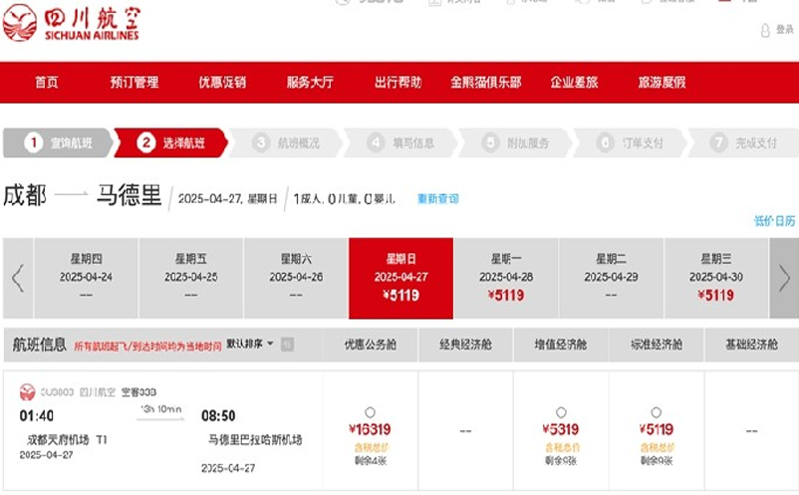Click the arrival time 08:50
The width and height of the screenshot is (799, 495).
(218, 416)
